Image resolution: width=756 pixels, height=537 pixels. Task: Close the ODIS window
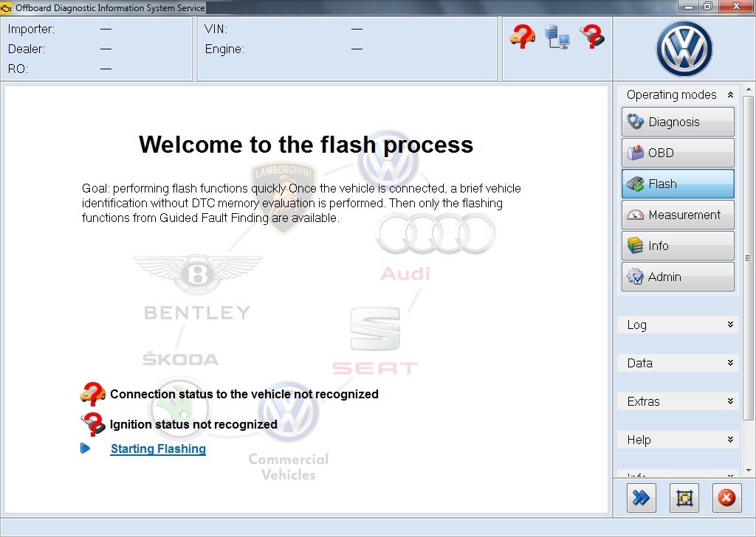(736, 7)
